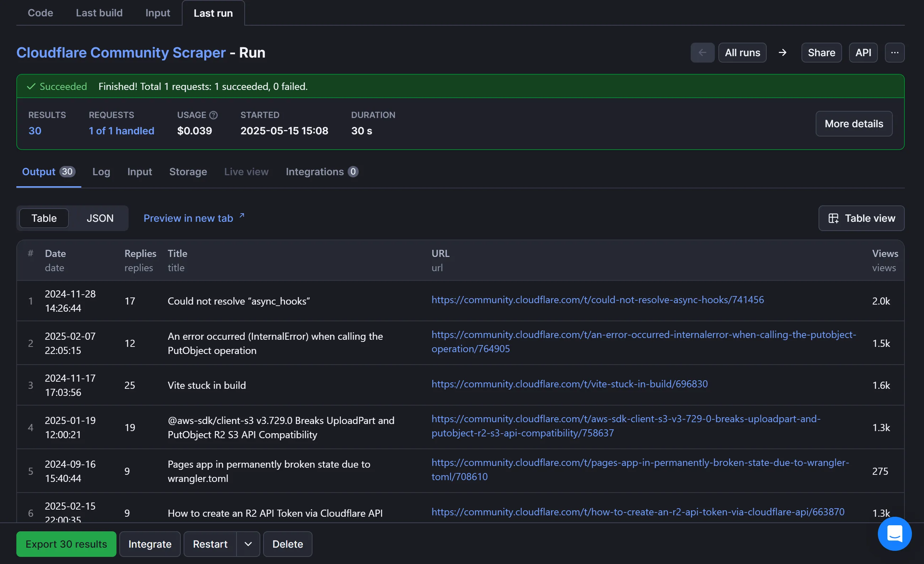Click date 2025-02-07 22:05:15 cell
The height and width of the screenshot is (564, 924).
[x=70, y=343]
